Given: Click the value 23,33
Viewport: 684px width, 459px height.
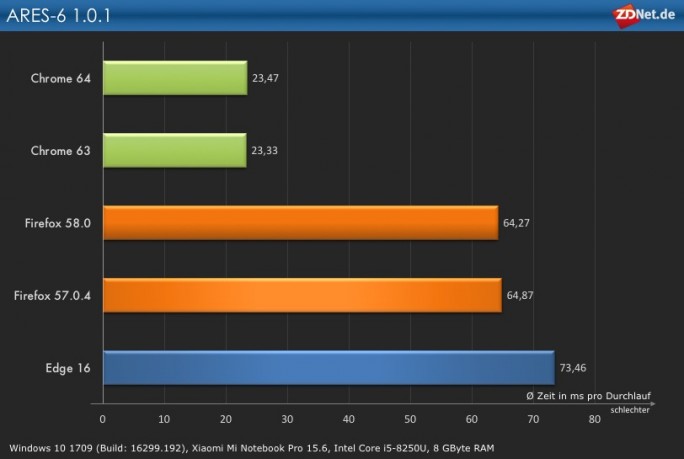Looking at the screenshot, I should coord(264,151).
